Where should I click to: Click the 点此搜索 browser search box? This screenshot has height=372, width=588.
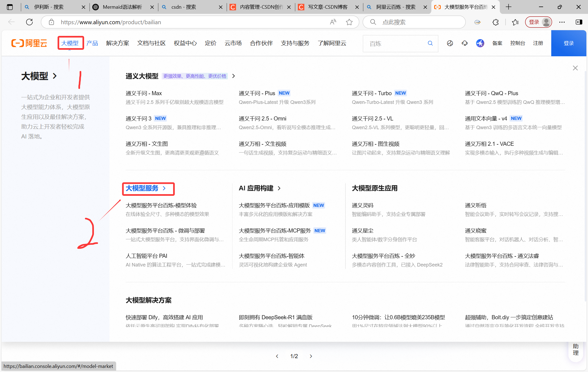pyautogui.click(x=414, y=22)
